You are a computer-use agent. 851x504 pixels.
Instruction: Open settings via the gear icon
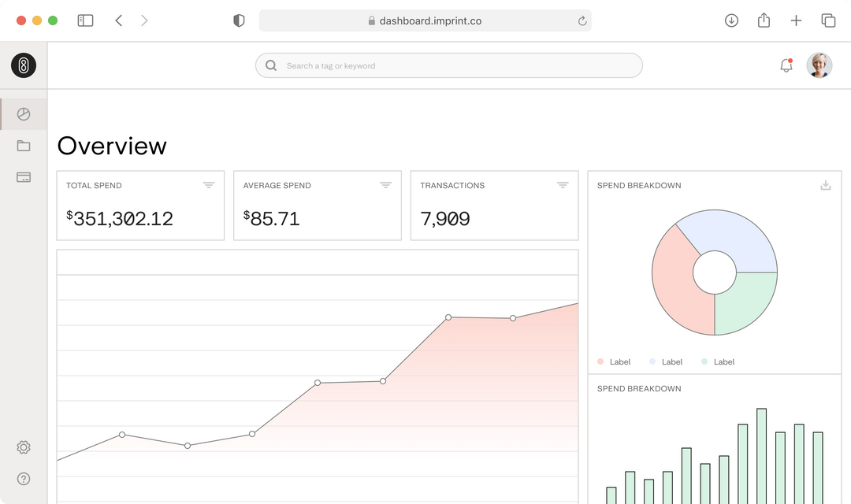pos(24,447)
